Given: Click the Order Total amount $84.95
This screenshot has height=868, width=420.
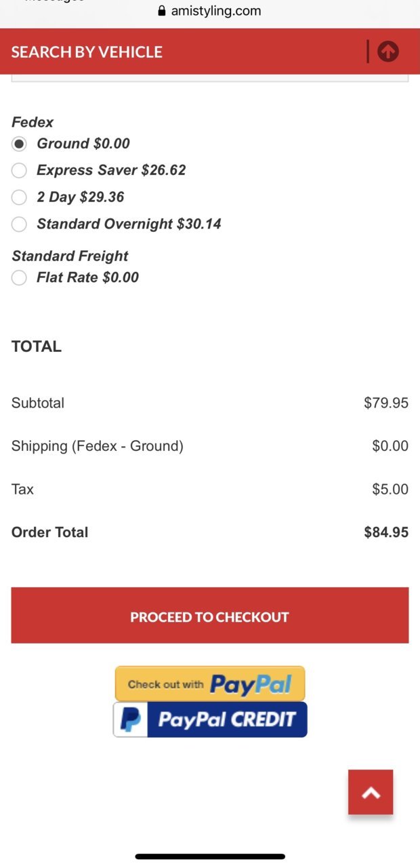Looking at the screenshot, I should [386, 532].
